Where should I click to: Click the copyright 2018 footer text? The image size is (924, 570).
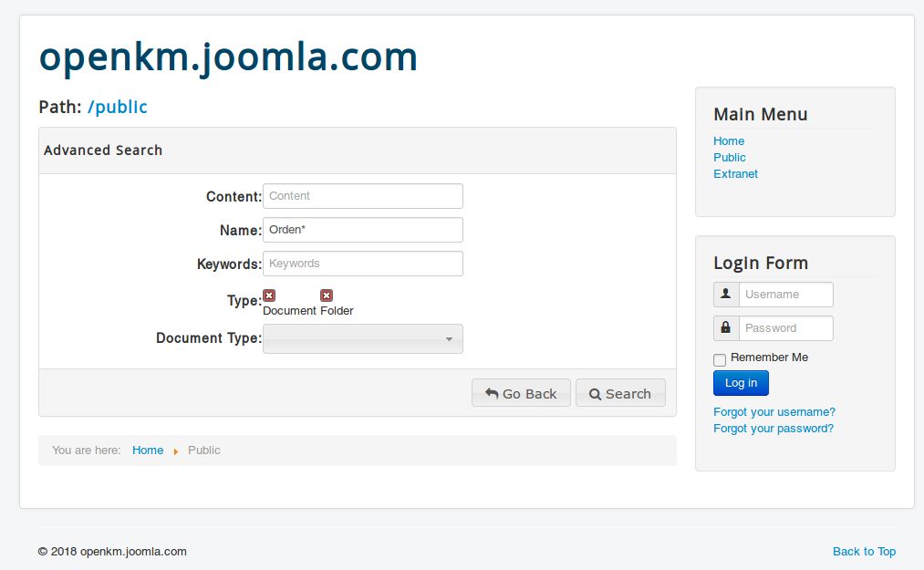[x=112, y=552]
